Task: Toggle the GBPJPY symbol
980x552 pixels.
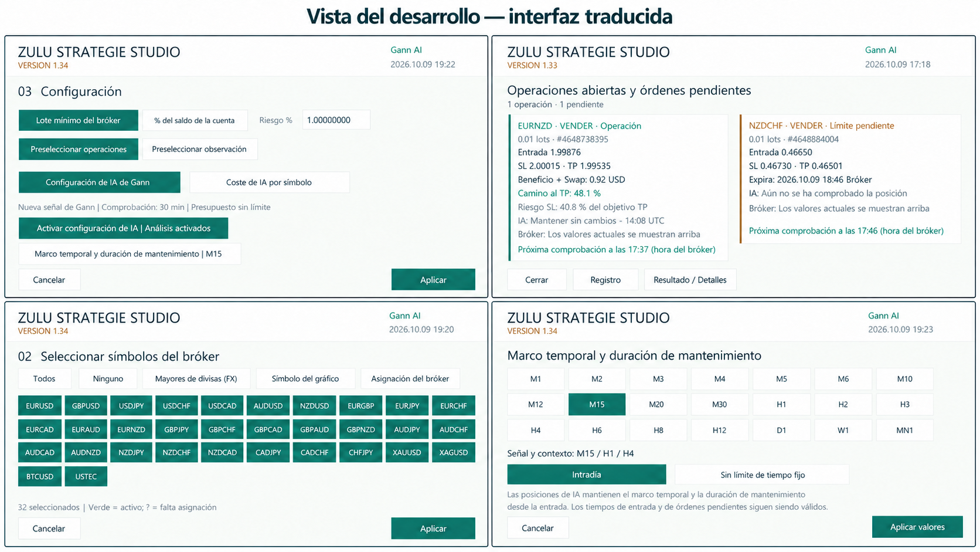Action: pyautogui.click(x=176, y=429)
